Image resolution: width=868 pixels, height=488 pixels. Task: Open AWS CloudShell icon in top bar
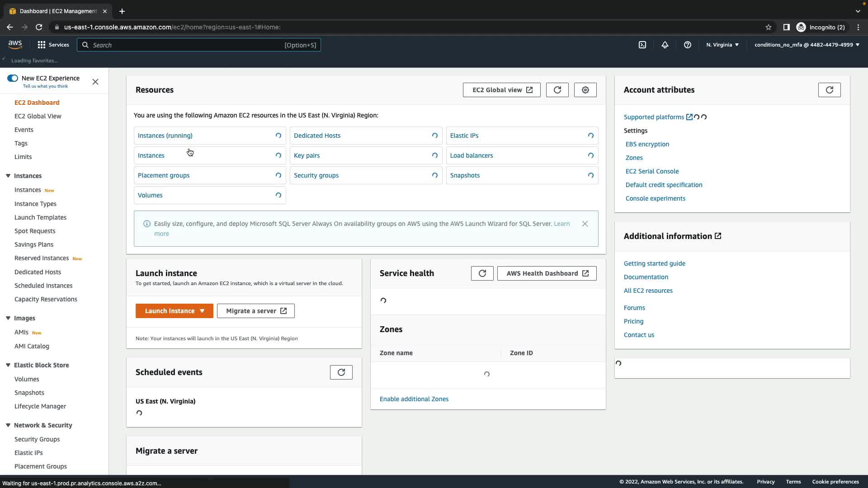642,45
